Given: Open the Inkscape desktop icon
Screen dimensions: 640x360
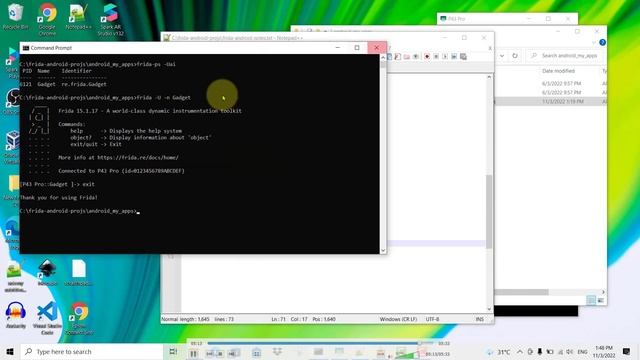Looking at the screenshot, I should point(47,273).
